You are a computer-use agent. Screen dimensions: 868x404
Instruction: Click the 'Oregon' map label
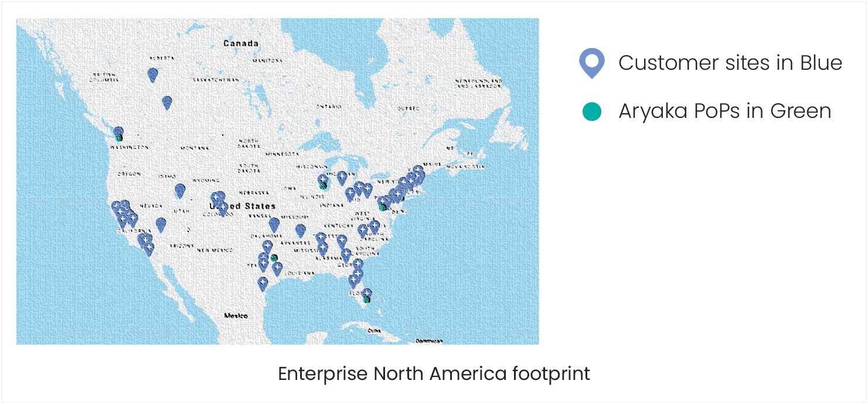[129, 174]
